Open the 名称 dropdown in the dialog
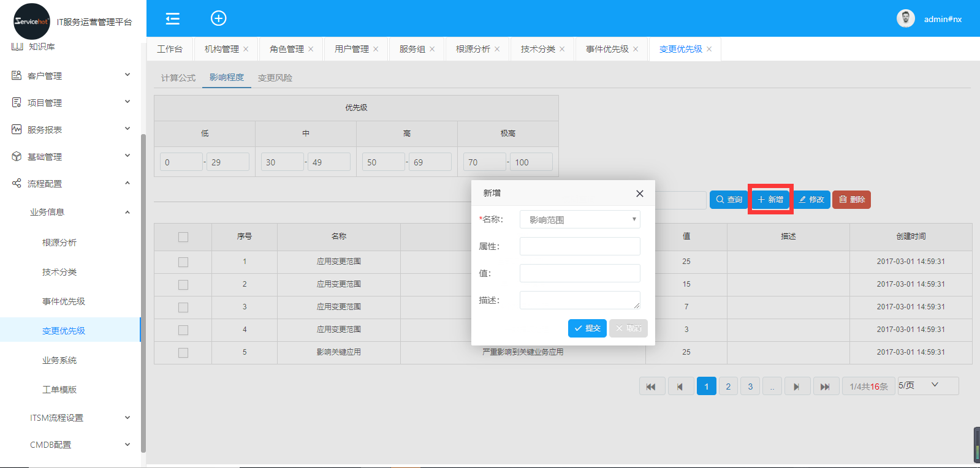This screenshot has height=468, width=980. pyautogui.click(x=579, y=219)
